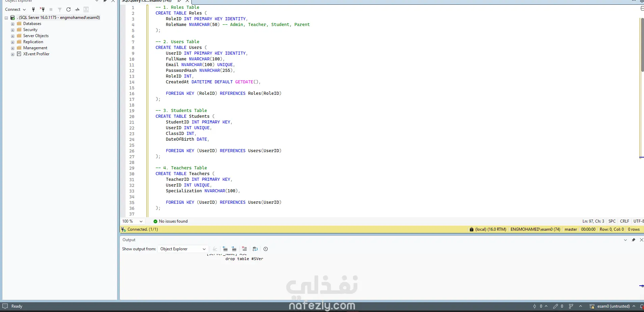Click the Go to previous message icon in Output
Screen dimensions: 644x312
click(225, 249)
